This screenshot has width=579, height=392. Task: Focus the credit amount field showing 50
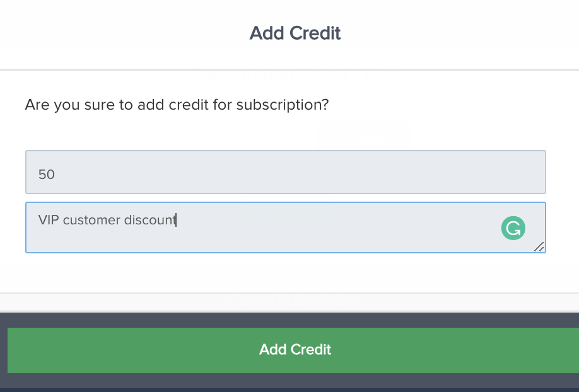pos(286,172)
